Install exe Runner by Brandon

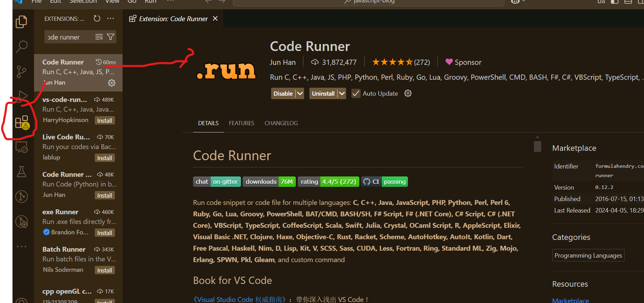[104, 233]
